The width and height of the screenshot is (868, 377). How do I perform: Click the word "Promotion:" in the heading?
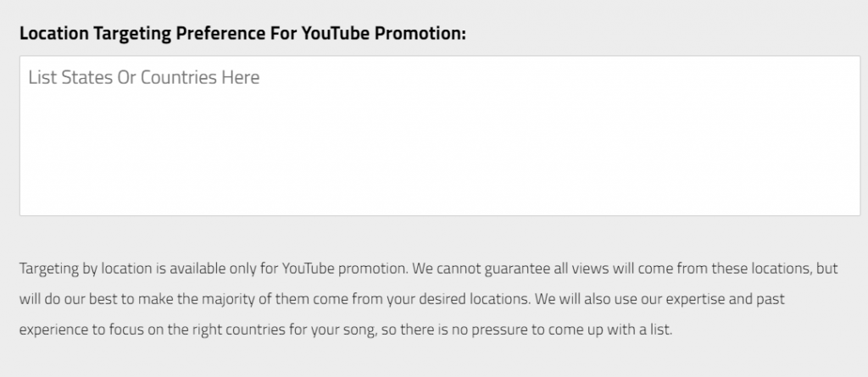(x=420, y=34)
